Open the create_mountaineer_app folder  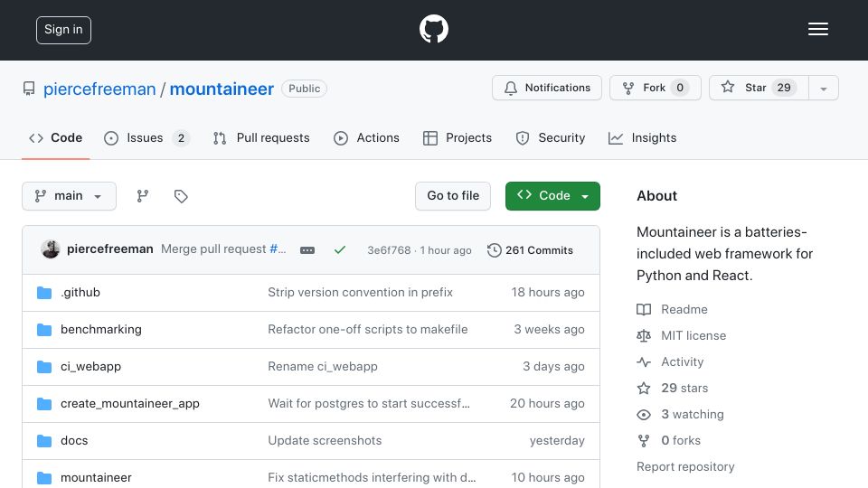pyautogui.click(x=130, y=404)
